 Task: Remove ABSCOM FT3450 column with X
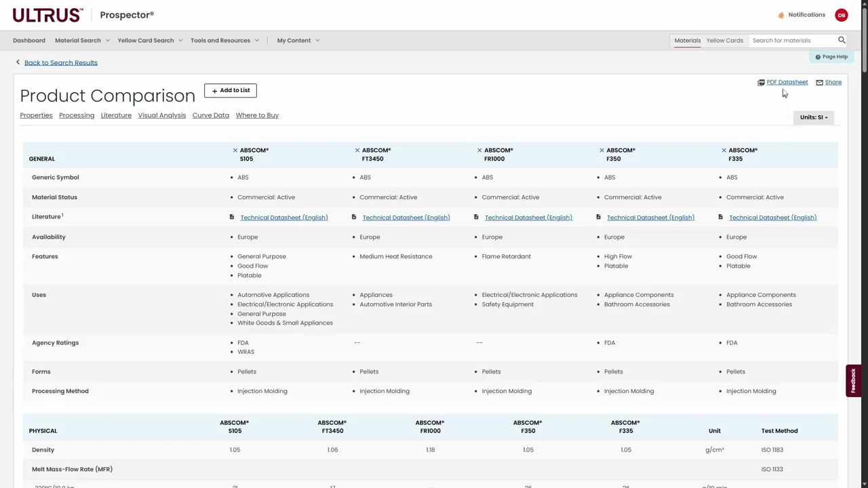[357, 150]
